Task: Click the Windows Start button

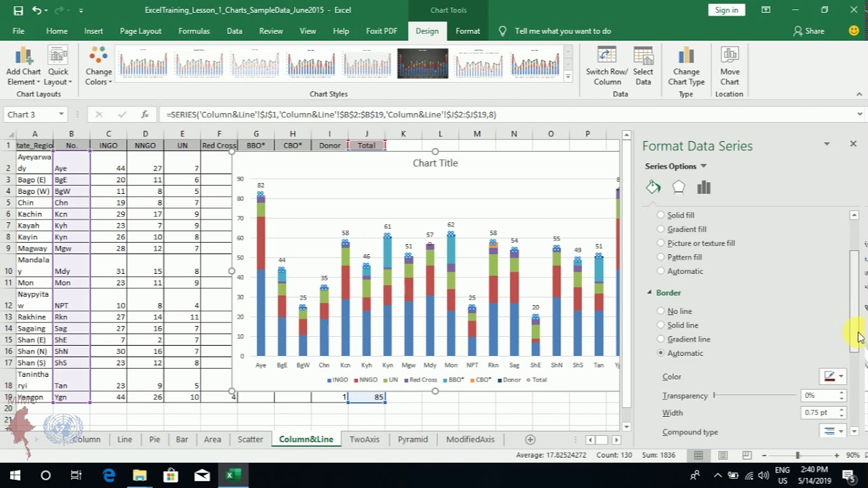Action: click(x=15, y=475)
